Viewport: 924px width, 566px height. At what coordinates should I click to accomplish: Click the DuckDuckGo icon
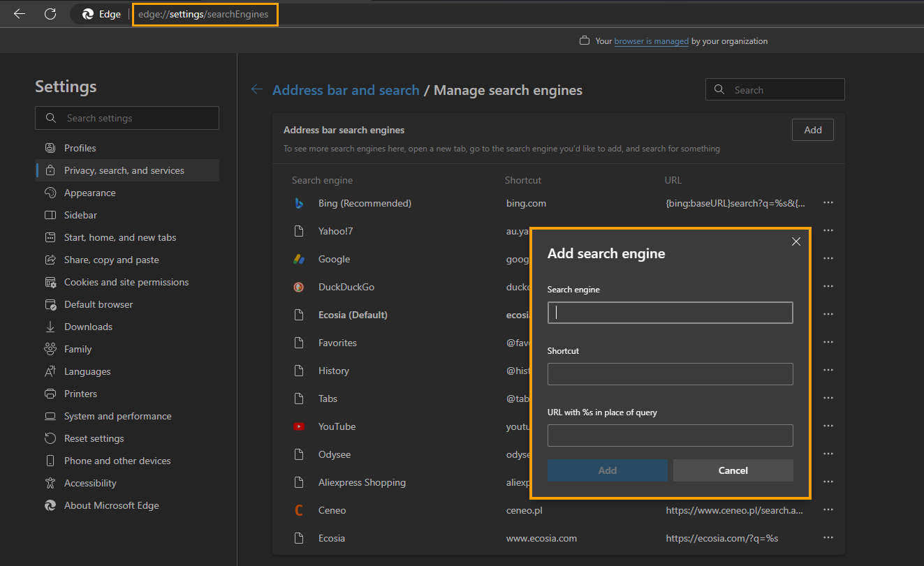point(299,287)
